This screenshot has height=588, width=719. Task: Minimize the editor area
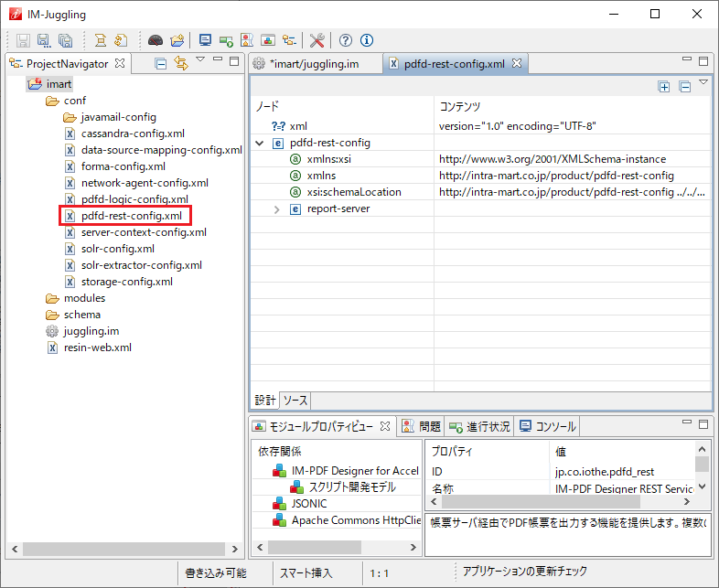687,59
